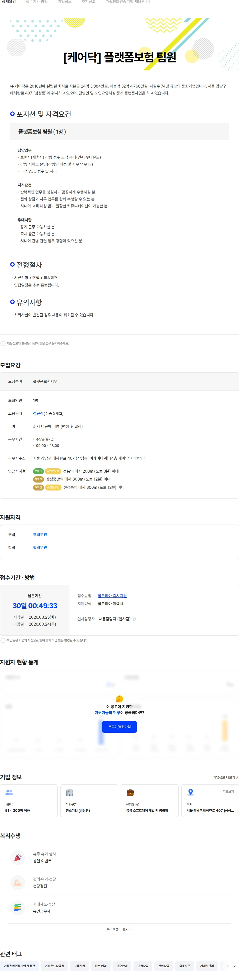Open the 추천공고 tab
This screenshot has width=239, height=980.
click(89, 2)
